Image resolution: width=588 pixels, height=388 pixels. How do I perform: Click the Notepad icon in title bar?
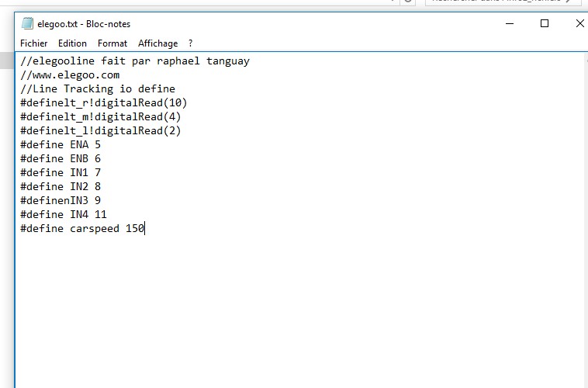click(x=27, y=23)
